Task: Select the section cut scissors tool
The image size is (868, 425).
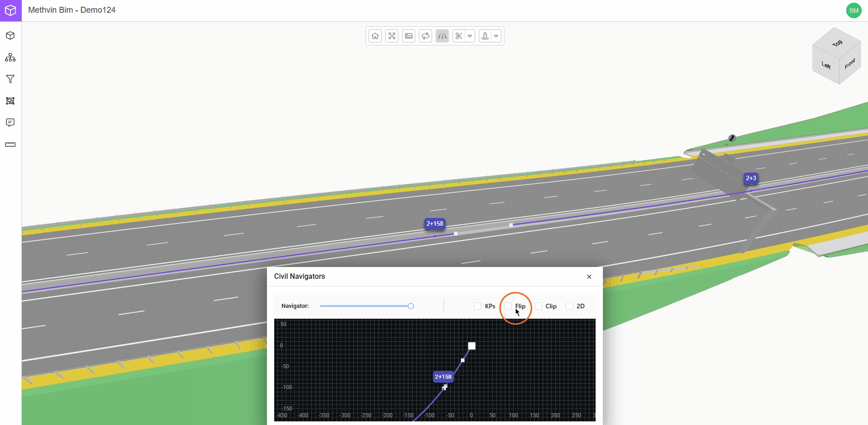Action: (x=459, y=35)
